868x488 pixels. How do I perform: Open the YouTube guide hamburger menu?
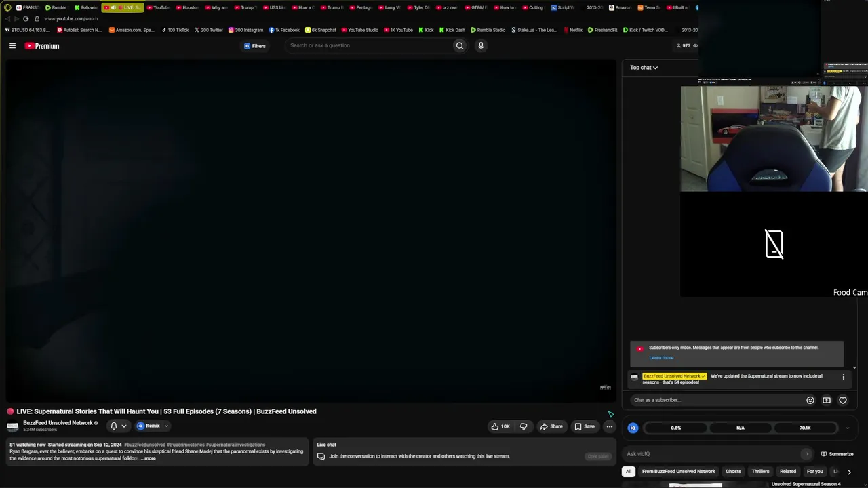tap(12, 45)
